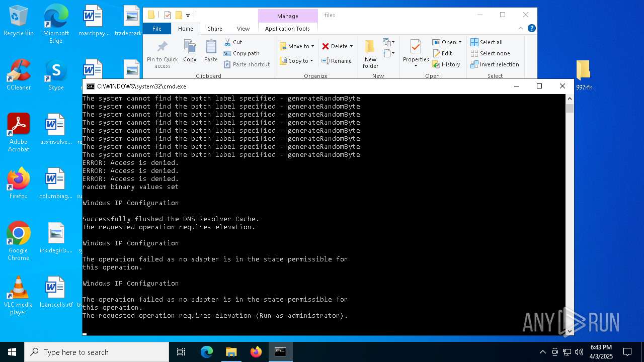This screenshot has width=644, height=362.
Task: Expand Open dropdown in Open group
Action: (x=460, y=42)
